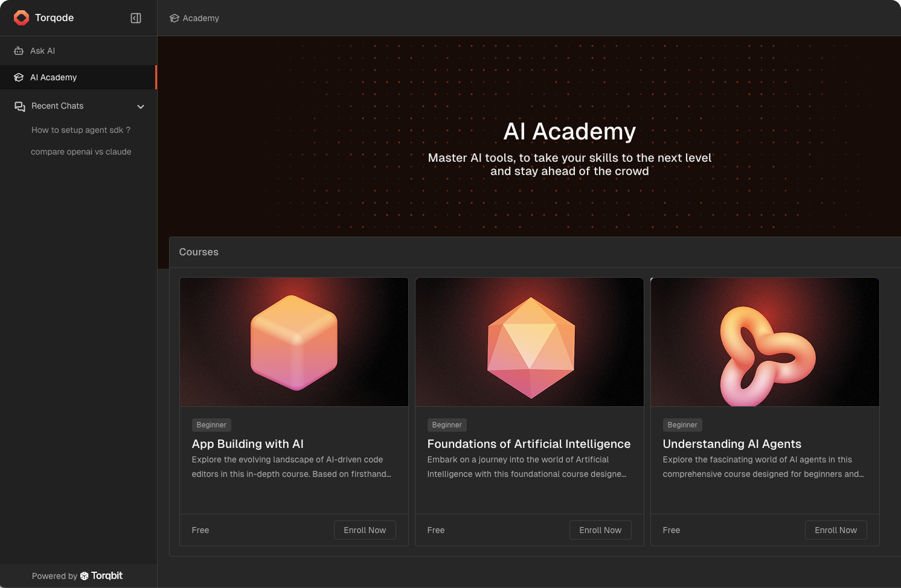Viewport: 901px width, 588px height.
Task: Open the 'compare openai vs claude' chat
Action: click(81, 152)
